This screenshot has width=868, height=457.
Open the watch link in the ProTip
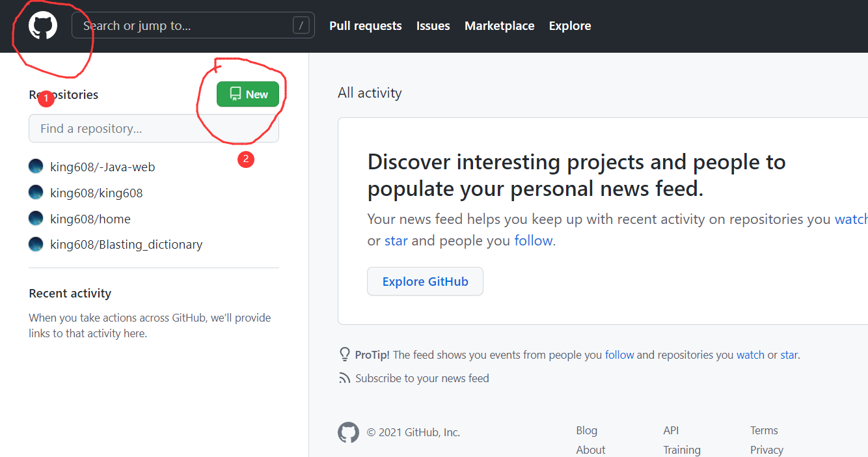[750, 355]
